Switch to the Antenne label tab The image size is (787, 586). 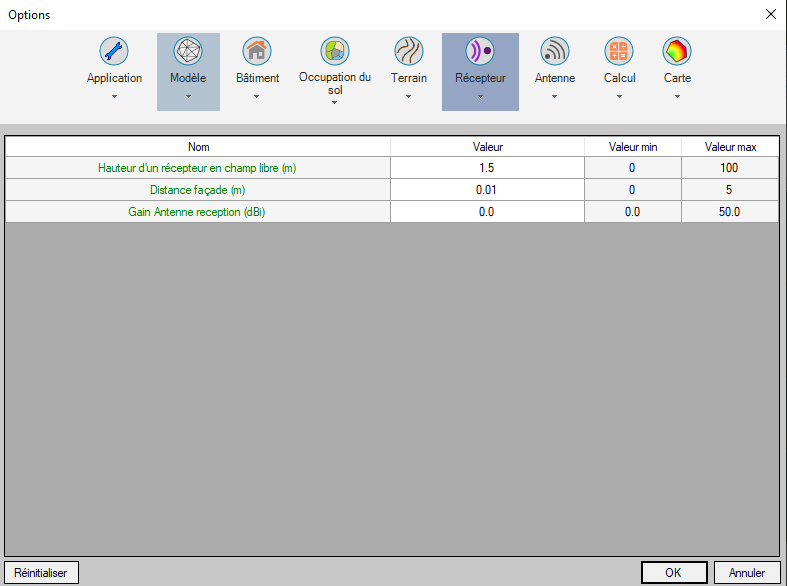click(x=555, y=78)
